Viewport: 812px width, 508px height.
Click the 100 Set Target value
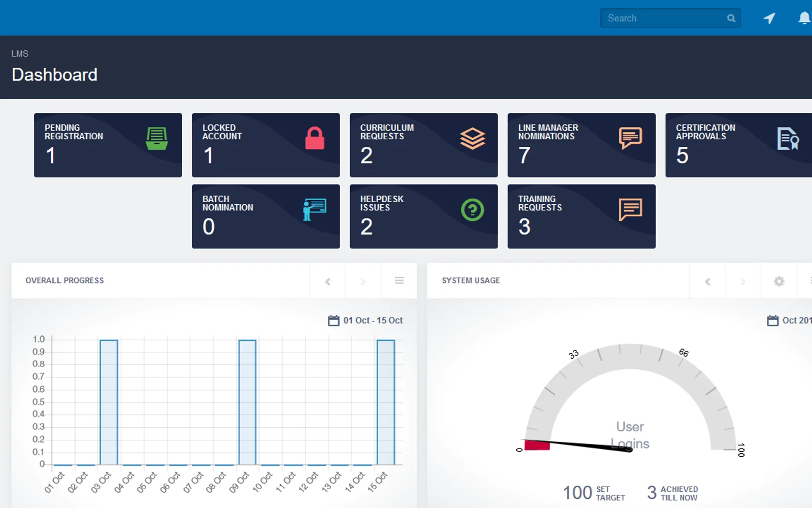point(578,492)
